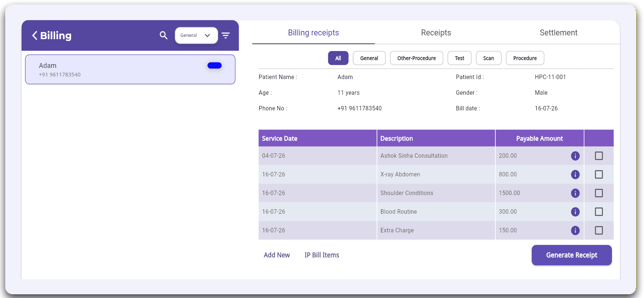The width and height of the screenshot is (644, 298).
Task: Show info for Shoulder Conditions
Action: 575,193
